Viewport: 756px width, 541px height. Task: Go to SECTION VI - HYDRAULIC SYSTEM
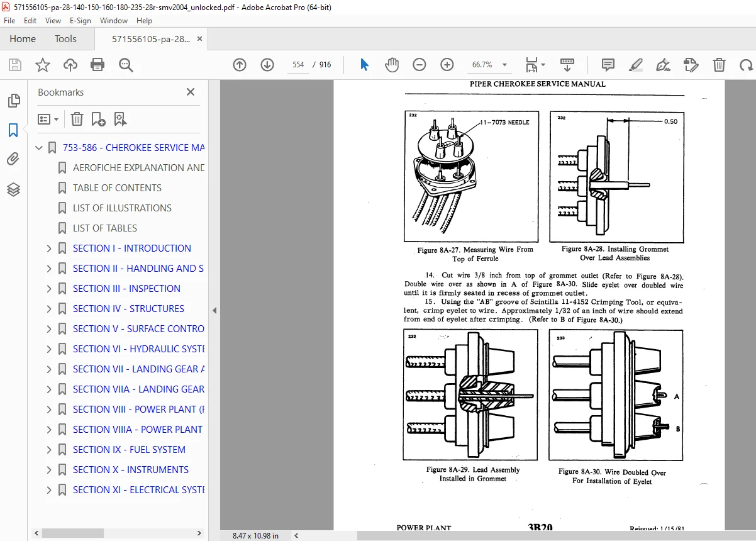[x=138, y=349]
